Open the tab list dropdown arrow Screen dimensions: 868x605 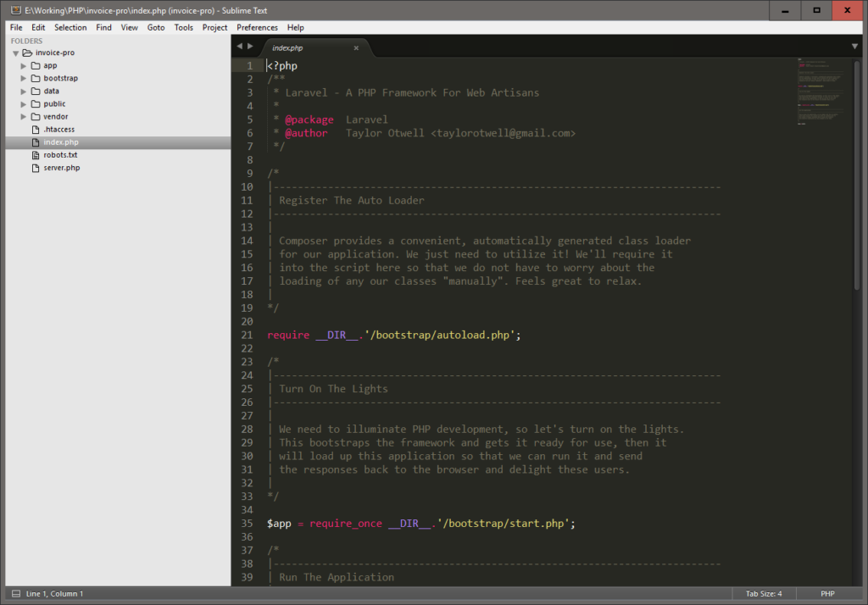click(x=854, y=46)
